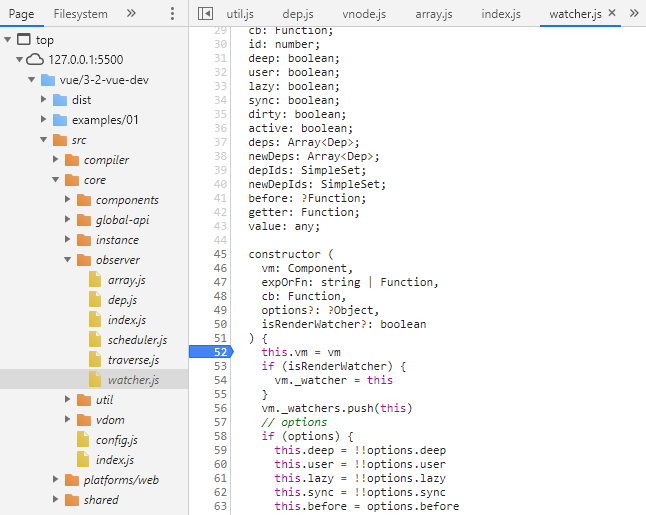
Task: Toggle a breakpoint on line 60
Action: click(x=220, y=464)
